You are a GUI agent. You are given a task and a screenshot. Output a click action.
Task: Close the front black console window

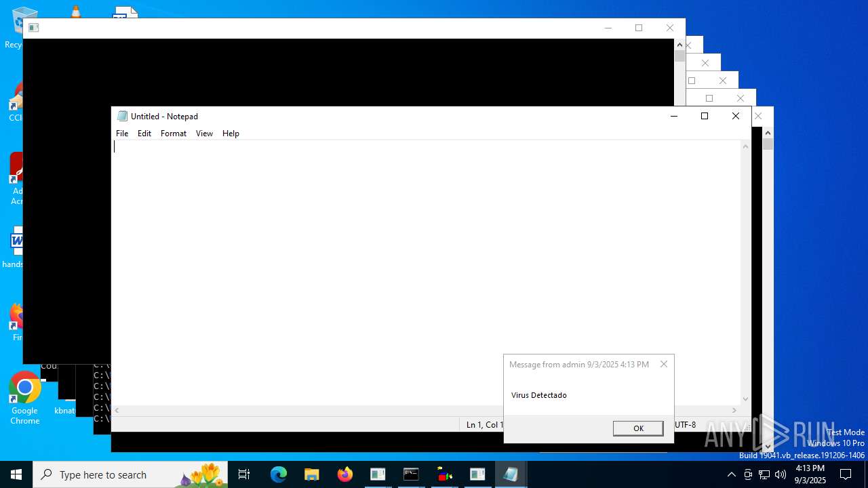pos(670,28)
